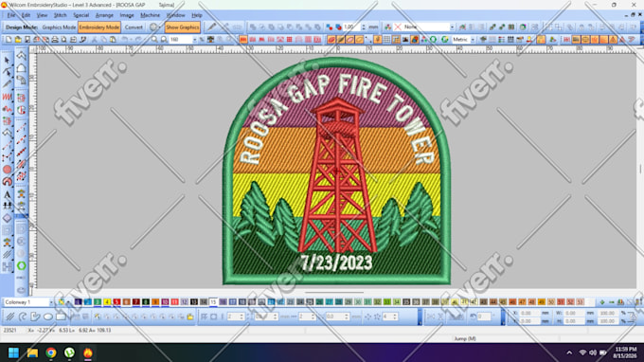Click the green ring icon in left toolbar
The width and height of the screenshot is (644, 362).
[x=22, y=266]
